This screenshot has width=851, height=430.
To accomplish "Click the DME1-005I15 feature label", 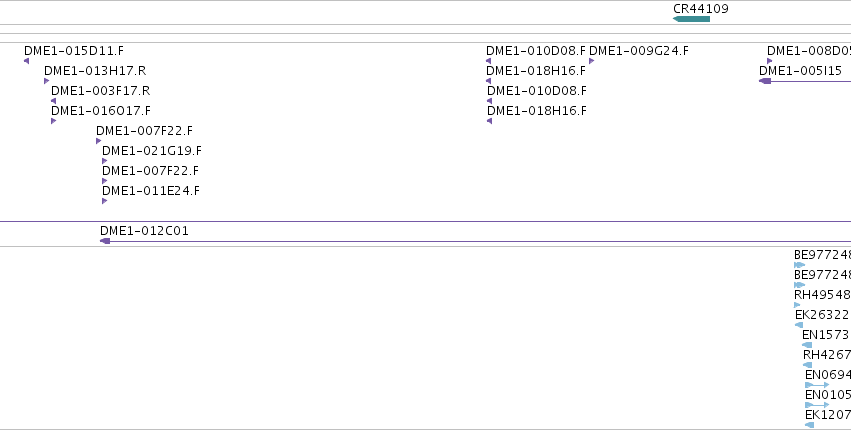I will click(801, 71).
